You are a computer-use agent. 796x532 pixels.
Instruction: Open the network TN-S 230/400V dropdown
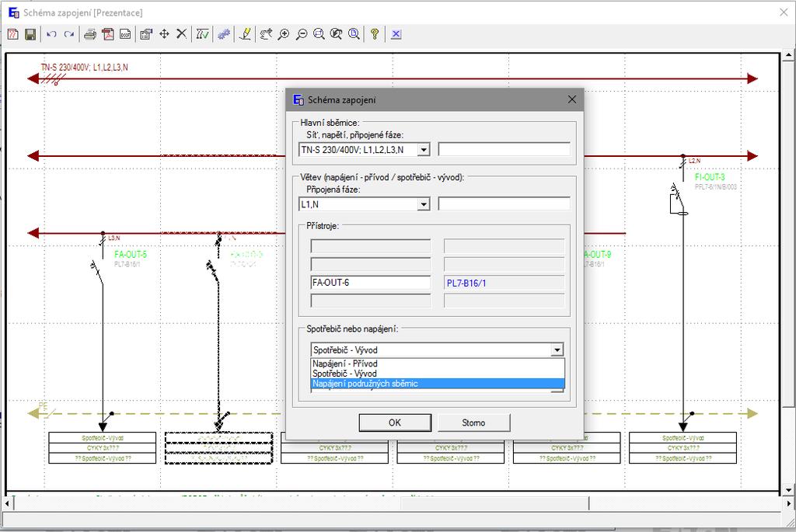tap(424, 150)
